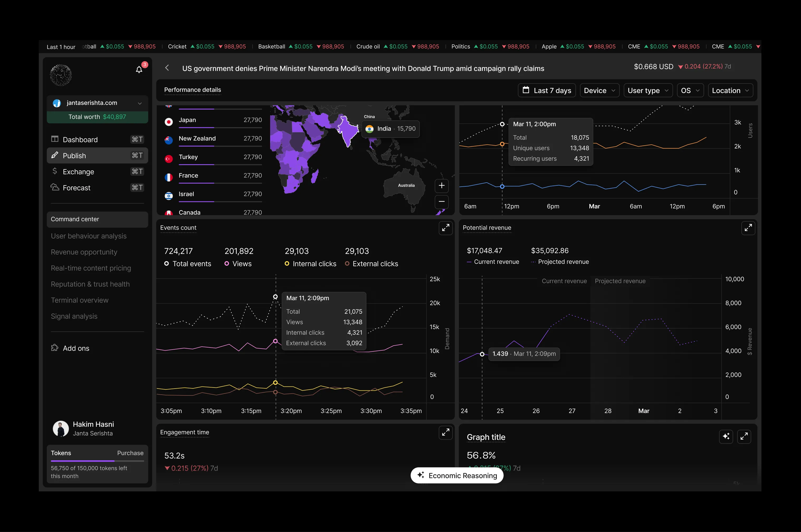Image resolution: width=801 pixels, height=532 pixels.
Task: Open the User type filter dropdown
Action: point(648,90)
